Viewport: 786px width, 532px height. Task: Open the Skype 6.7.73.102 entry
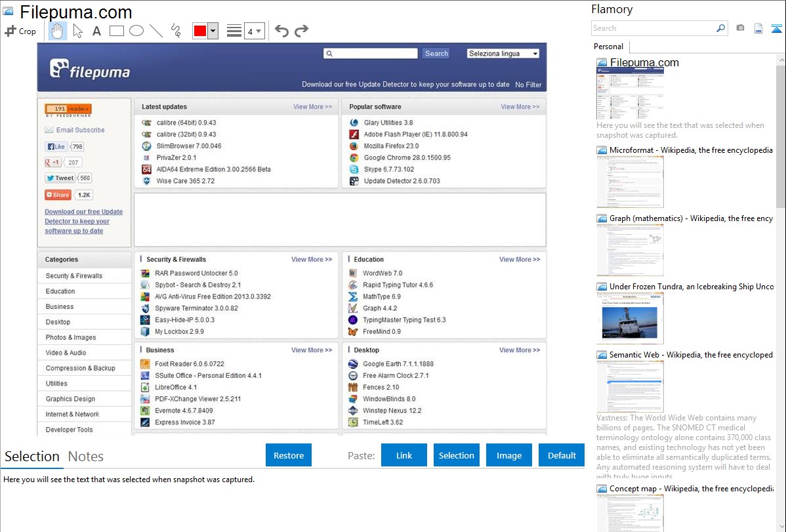tap(389, 169)
